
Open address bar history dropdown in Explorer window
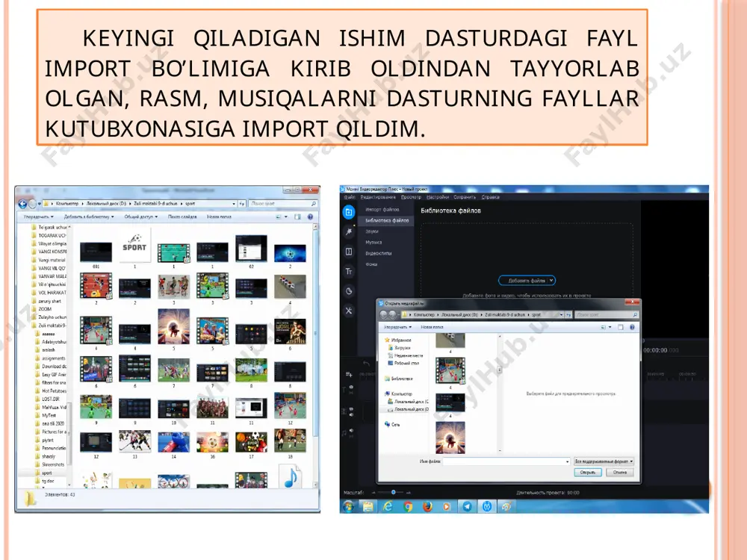(234, 204)
